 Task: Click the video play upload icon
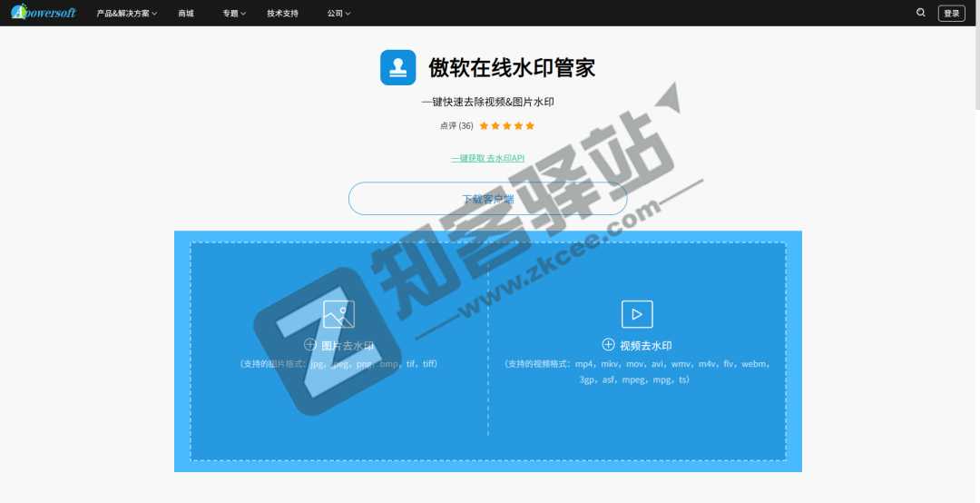coord(637,314)
